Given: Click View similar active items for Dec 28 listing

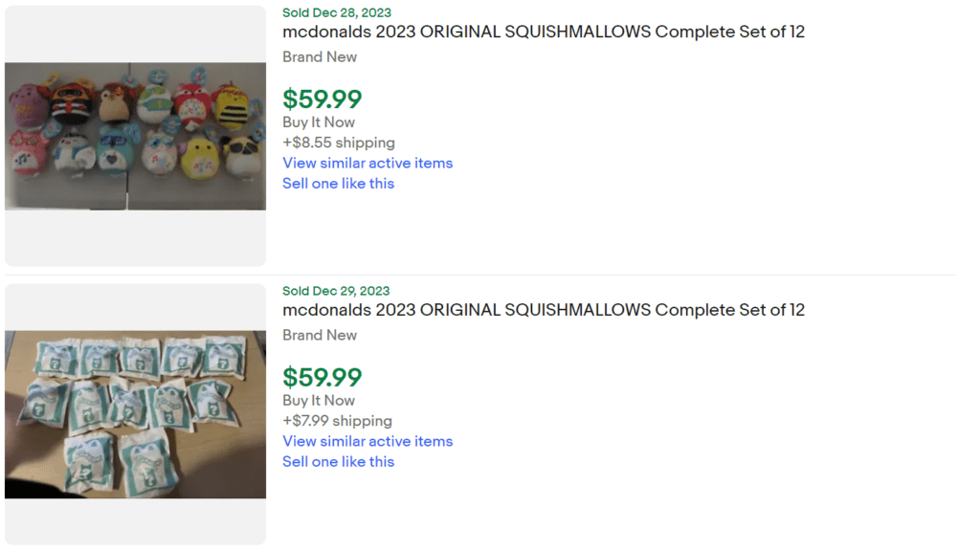Looking at the screenshot, I should tap(367, 163).
